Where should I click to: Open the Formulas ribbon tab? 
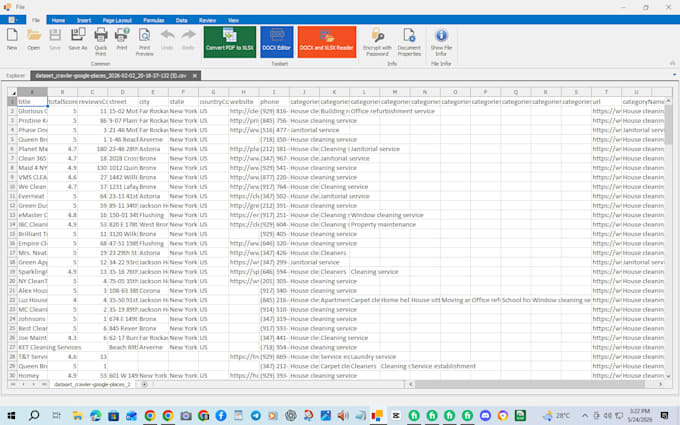[154, 20]
